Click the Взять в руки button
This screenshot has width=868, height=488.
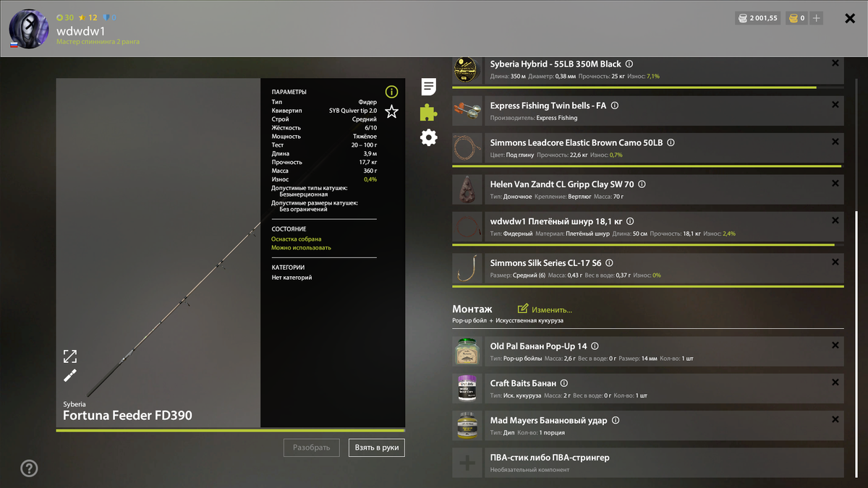(x=377, y=448)
